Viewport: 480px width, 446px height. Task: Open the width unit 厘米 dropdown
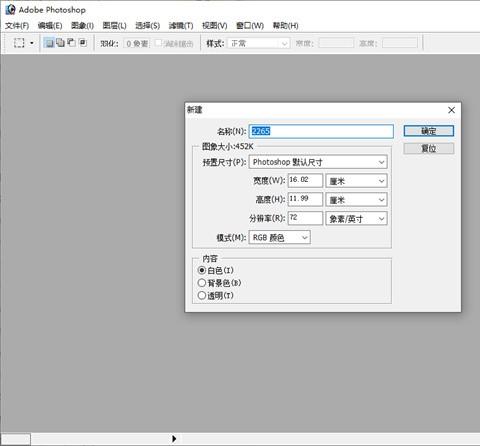pyautogui.click(x=356, y=181)
